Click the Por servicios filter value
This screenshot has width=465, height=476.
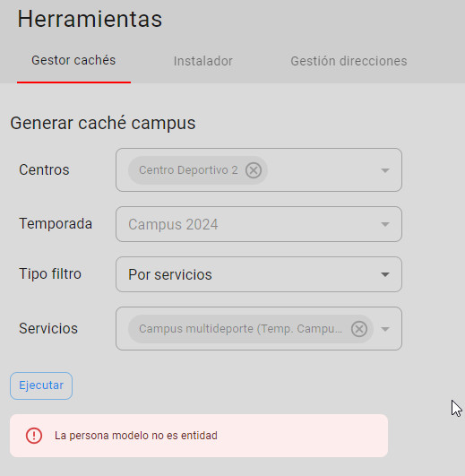tap(170, 274)
